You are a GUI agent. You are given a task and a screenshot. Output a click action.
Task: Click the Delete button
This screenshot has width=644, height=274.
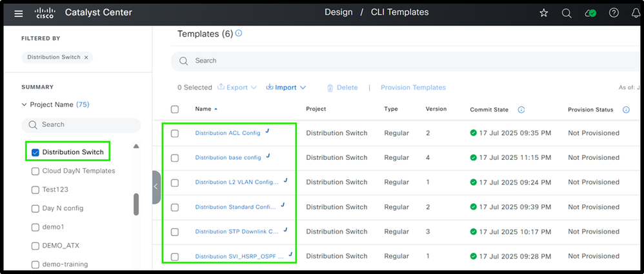coord(342,88)
